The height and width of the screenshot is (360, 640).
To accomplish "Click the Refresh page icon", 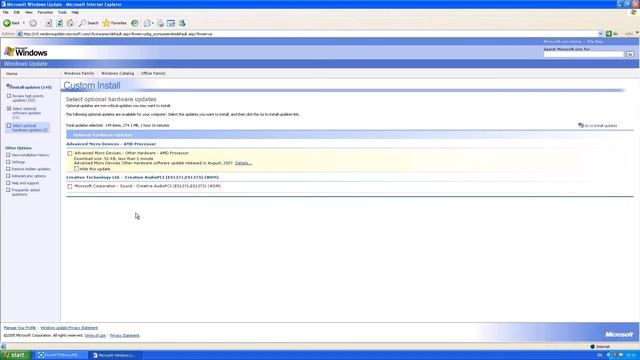I will coord(60,23).
